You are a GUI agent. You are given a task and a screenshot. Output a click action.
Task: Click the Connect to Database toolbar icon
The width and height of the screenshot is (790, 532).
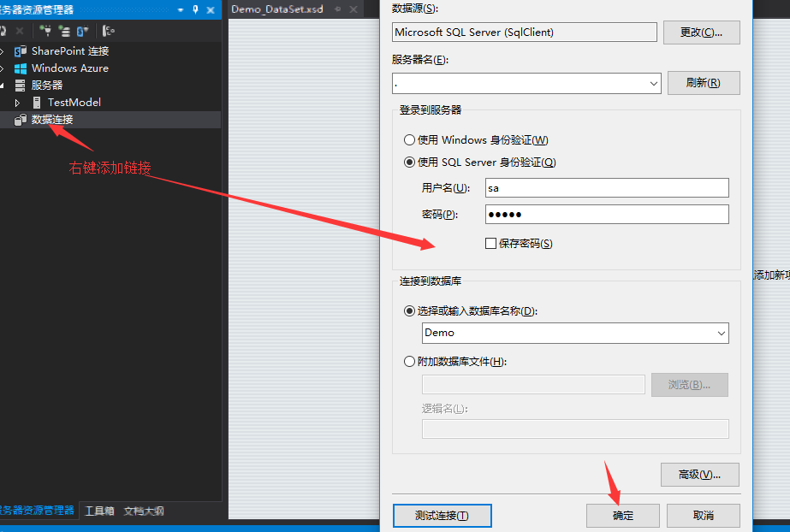(45, 31)
